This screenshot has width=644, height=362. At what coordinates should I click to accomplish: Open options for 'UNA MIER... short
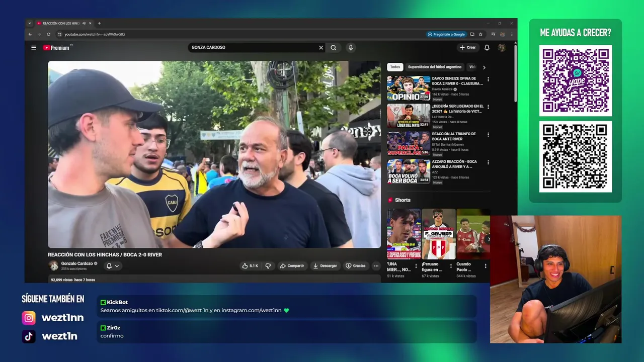[416, 266]
